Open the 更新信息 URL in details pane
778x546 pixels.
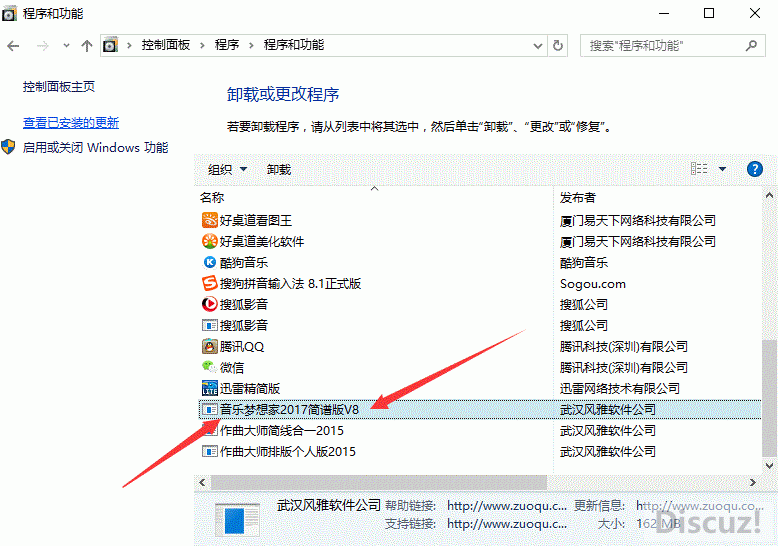tap(700, 506)
